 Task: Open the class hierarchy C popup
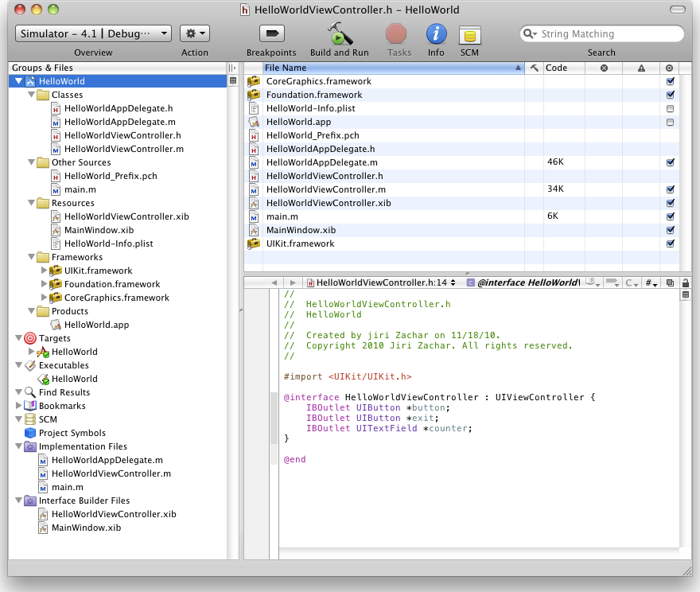(x=632, y=282)
